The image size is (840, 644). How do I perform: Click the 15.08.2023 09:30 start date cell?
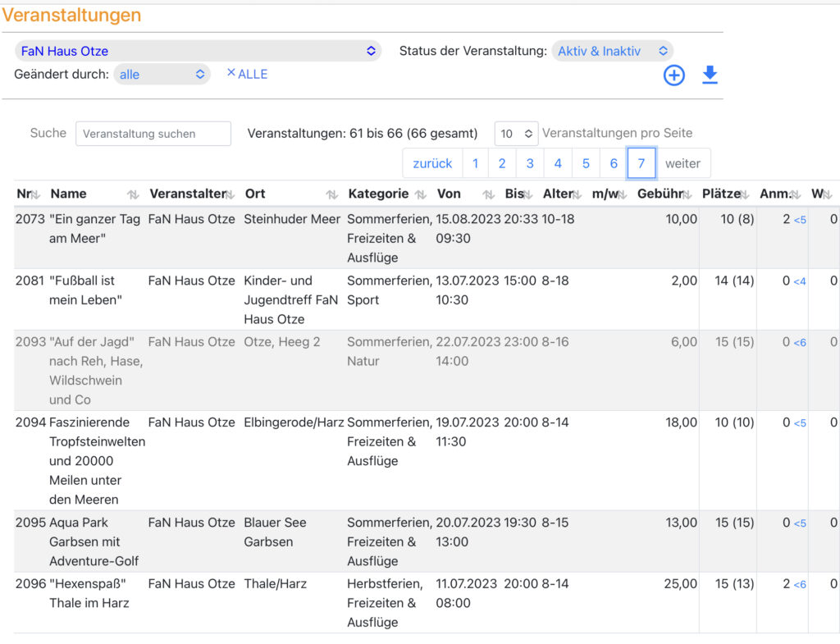467,229
